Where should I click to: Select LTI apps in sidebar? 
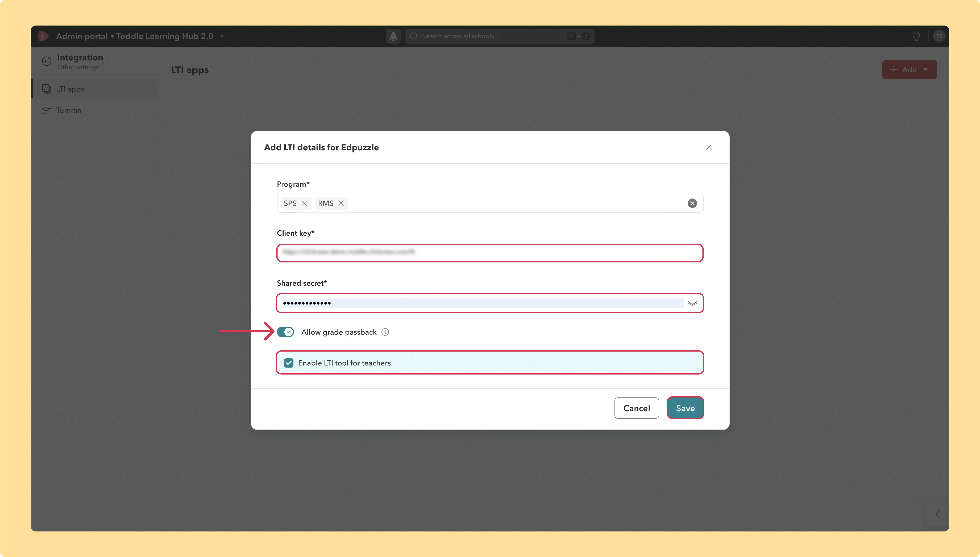pyautogui.click(x=94, y=89)
